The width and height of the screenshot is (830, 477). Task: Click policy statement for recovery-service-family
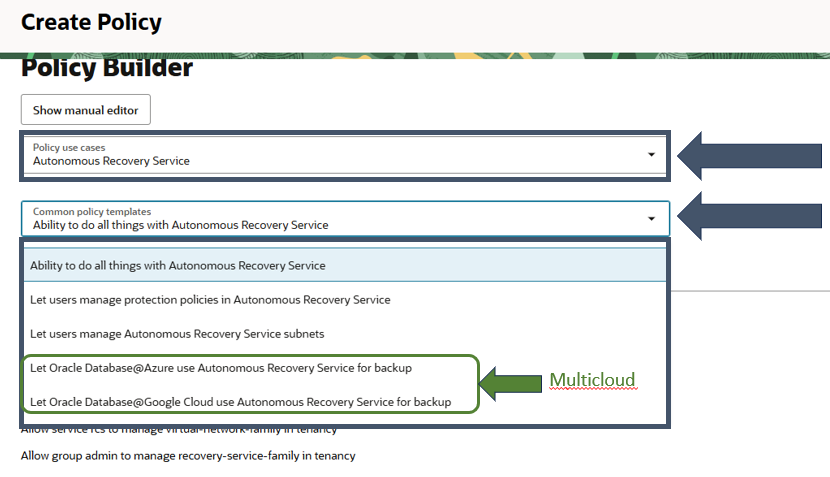tap(188, 455)
